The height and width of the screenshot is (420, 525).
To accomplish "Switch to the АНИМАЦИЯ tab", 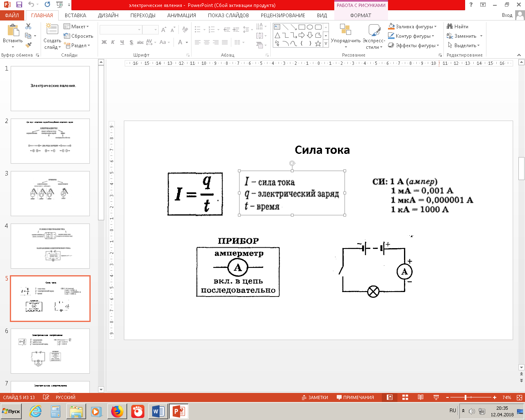I will point(181,15).
